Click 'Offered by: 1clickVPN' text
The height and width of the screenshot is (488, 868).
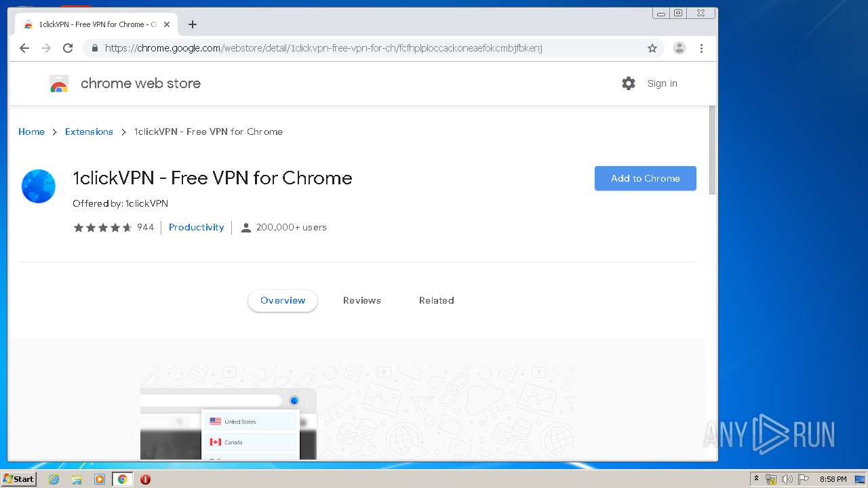[x=120, y=203]
